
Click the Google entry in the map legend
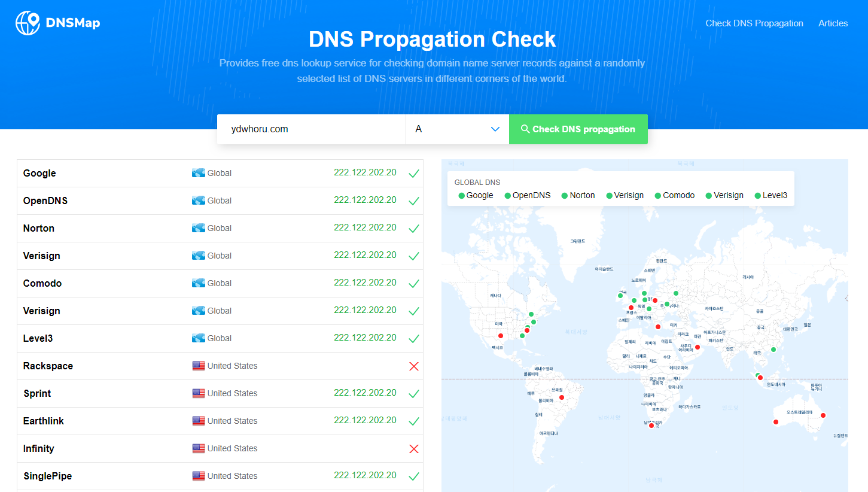[476, 195]
